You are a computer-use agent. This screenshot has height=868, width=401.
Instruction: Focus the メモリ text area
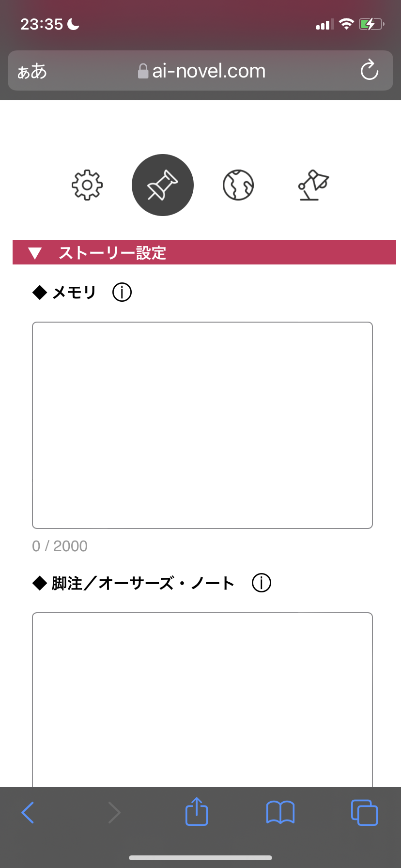pyautogui.click(x=202, y=425)
